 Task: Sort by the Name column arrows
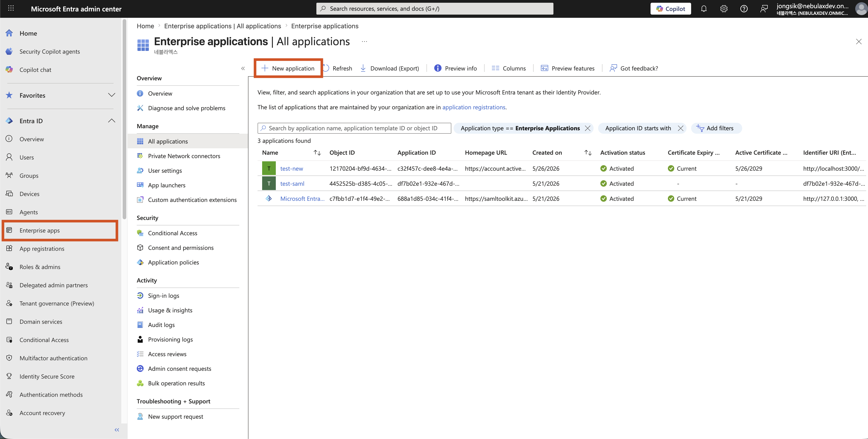[317, 153]
